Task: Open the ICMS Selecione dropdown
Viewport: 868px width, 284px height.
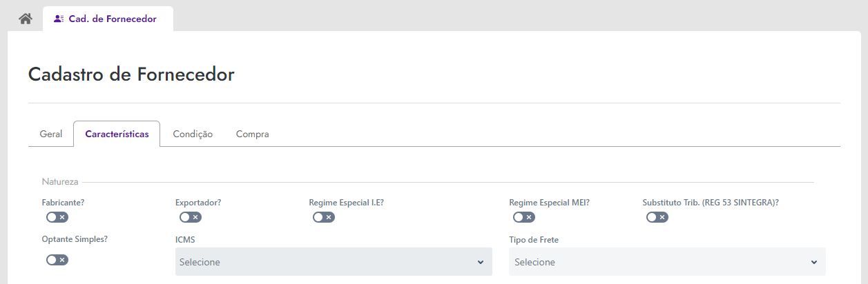Action: tap(334, 262)
